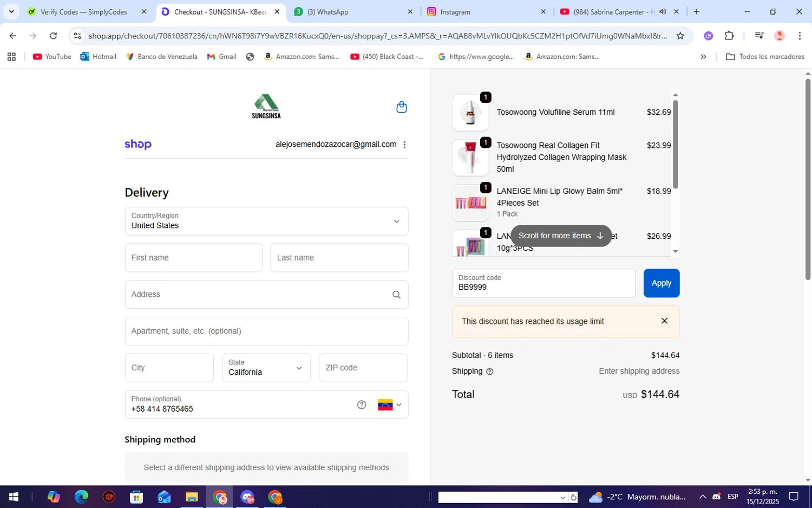Open the tab search dropdown arrow

coord(11,11)
